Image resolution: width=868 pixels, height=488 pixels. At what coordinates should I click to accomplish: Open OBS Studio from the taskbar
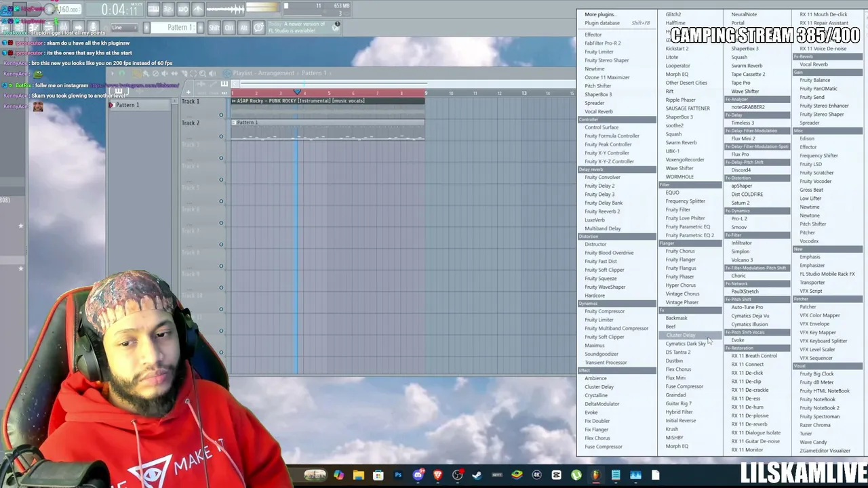click(x=458, y=475)
